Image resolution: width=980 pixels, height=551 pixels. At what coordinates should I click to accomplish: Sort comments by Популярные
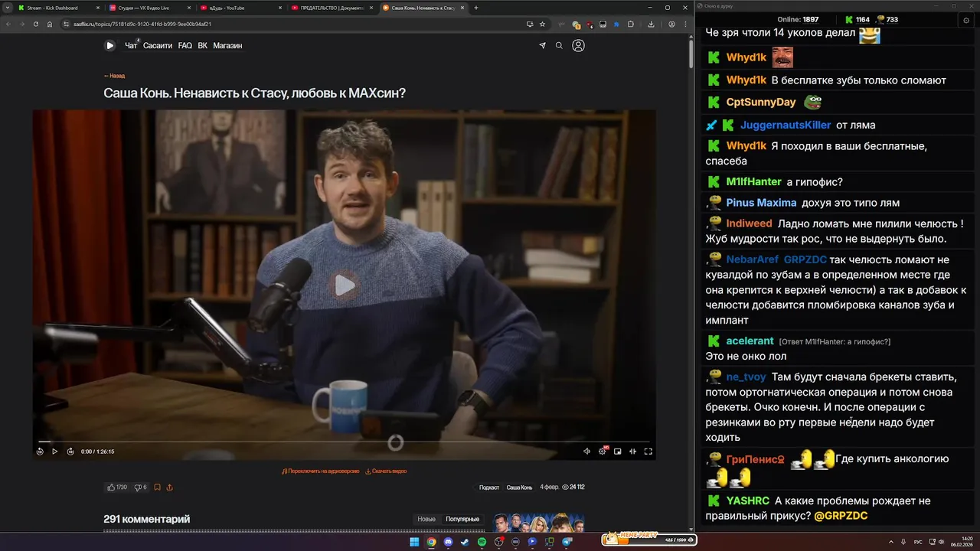pos(462,519)
